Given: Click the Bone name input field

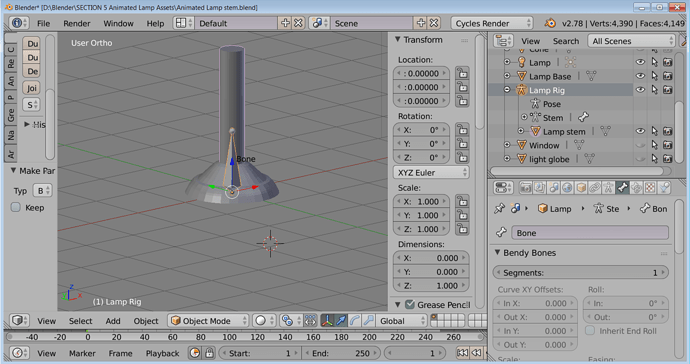Looking at the screenshot, I should (590, 233).
